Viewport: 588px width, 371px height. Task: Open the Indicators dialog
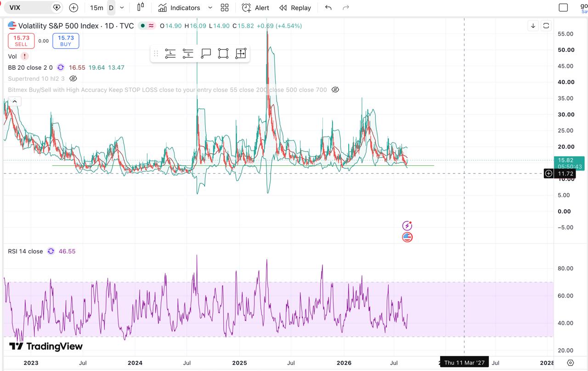[x=179, y=8]
